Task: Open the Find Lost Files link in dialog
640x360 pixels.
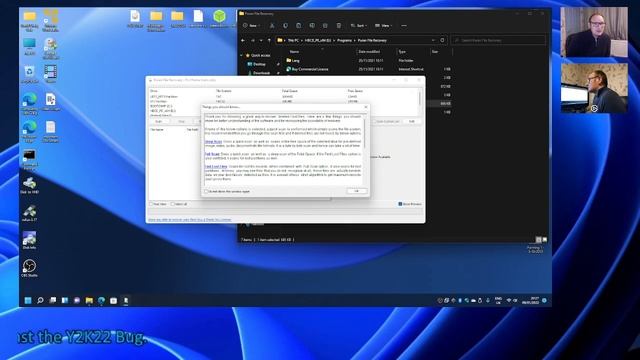Action: (x=216, y=167)
